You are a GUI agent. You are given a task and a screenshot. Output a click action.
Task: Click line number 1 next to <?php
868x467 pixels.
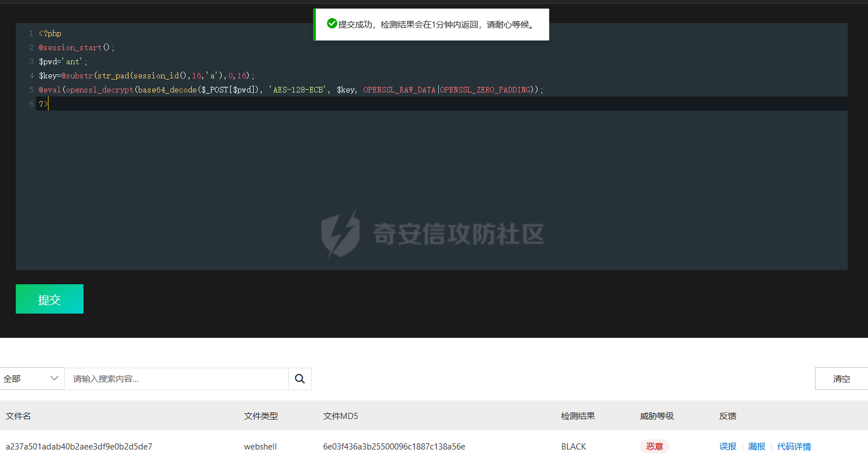[31, 33]
